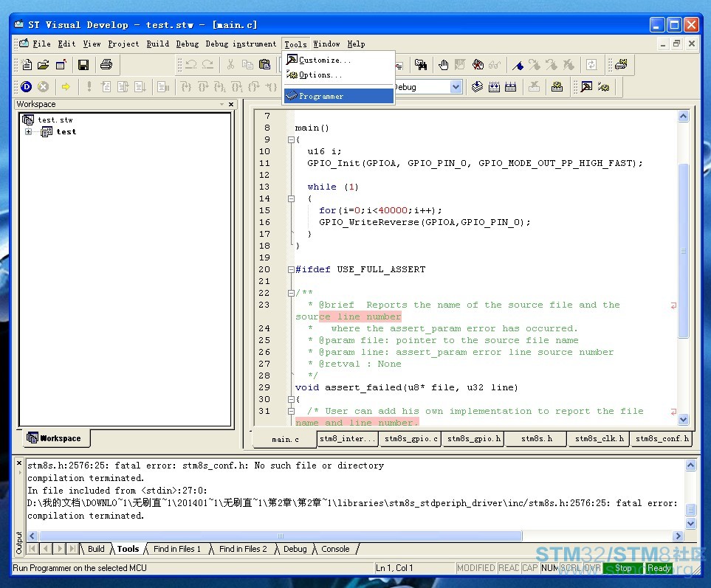The height and width of the screenshot is (588, 711).
Task: Print the current document
Action: point(106,65)
